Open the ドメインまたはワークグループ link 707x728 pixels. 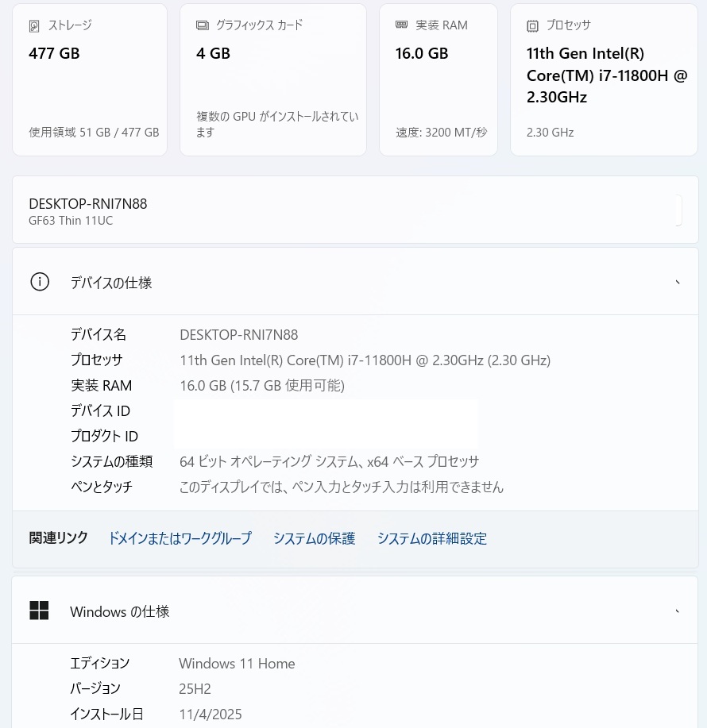pyautogui.click(x=180, y=538)
